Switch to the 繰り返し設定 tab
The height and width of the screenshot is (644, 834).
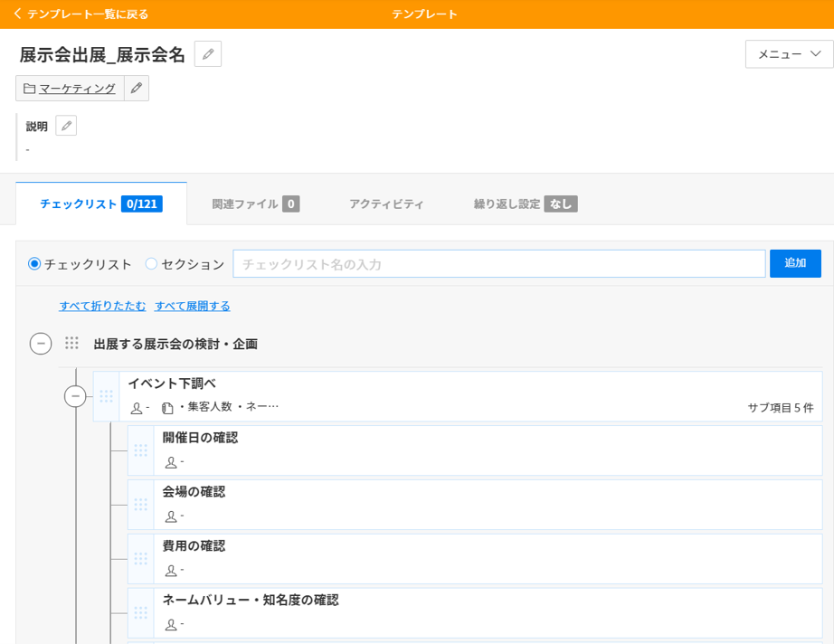pos(526,204)
